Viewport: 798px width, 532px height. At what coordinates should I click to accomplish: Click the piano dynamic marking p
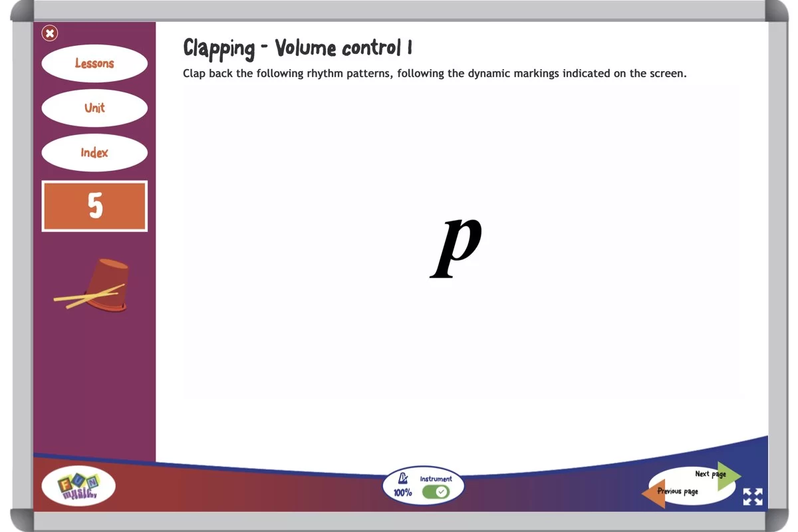(456, 247)
